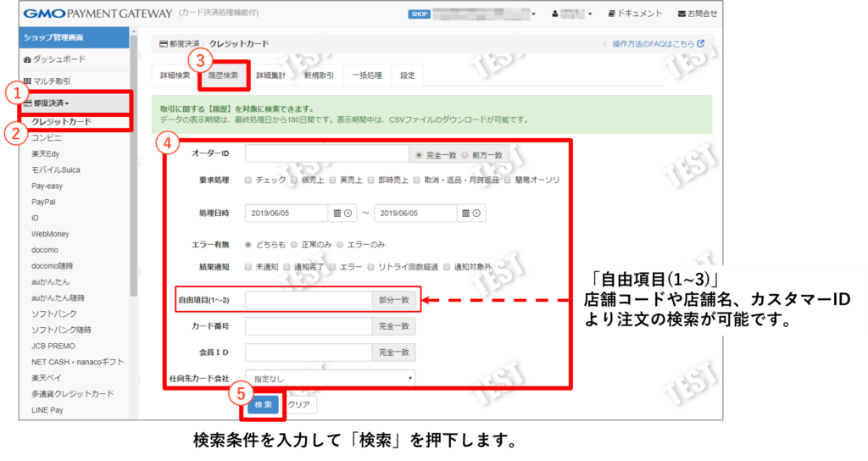Image resolution: width=868 pixels, height=461 pixels.
Task: Click the start date calendar icon
Action: tap(337, 214)
